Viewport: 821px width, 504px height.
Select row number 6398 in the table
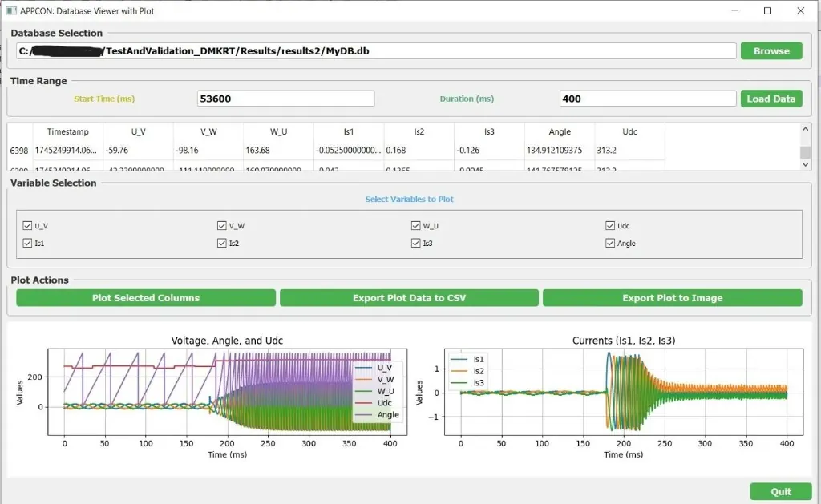click(19, 150)
